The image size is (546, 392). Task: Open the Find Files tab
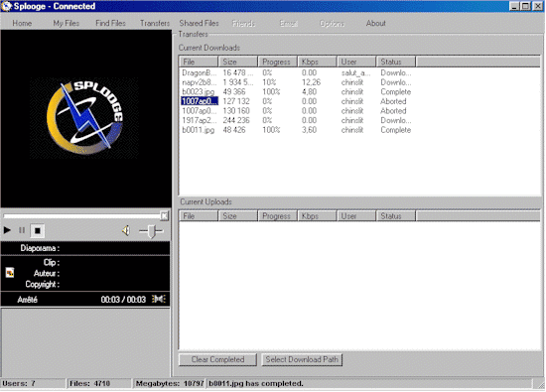coord(110,24)
